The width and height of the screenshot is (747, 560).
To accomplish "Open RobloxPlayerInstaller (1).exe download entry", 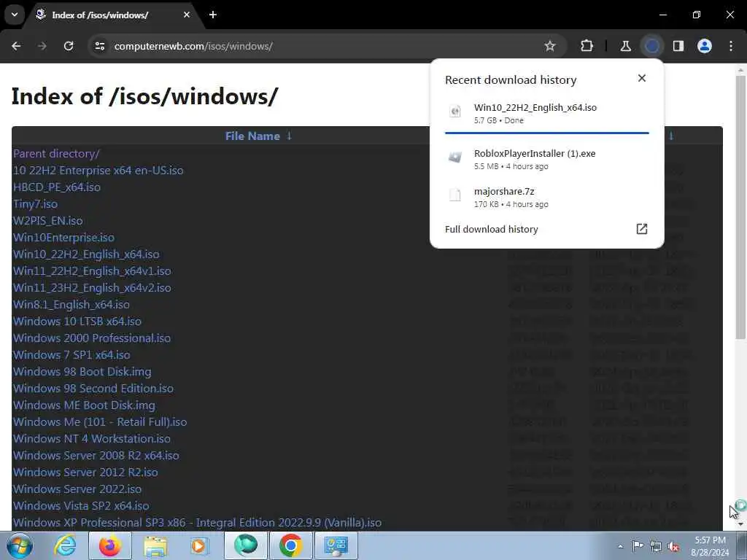I will 547,160.
